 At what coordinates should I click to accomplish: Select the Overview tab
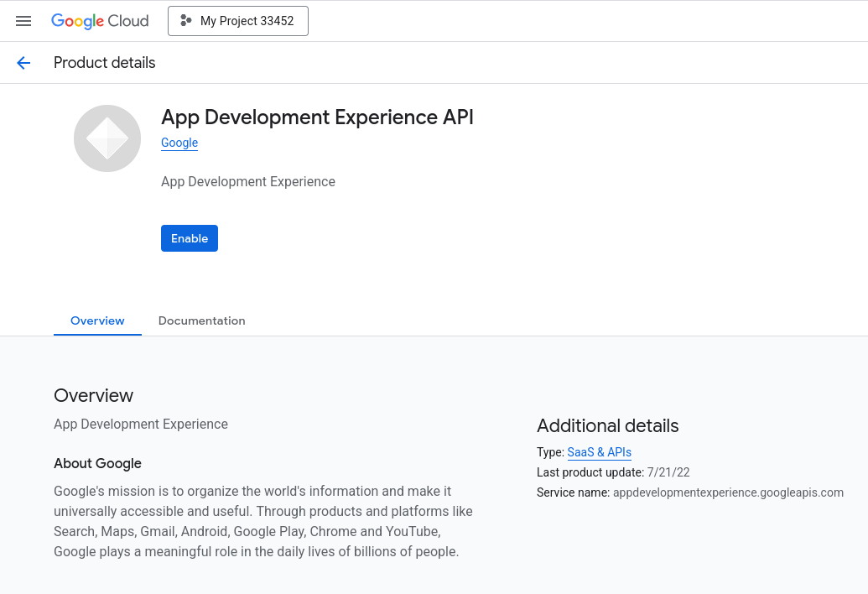point(97,320)
